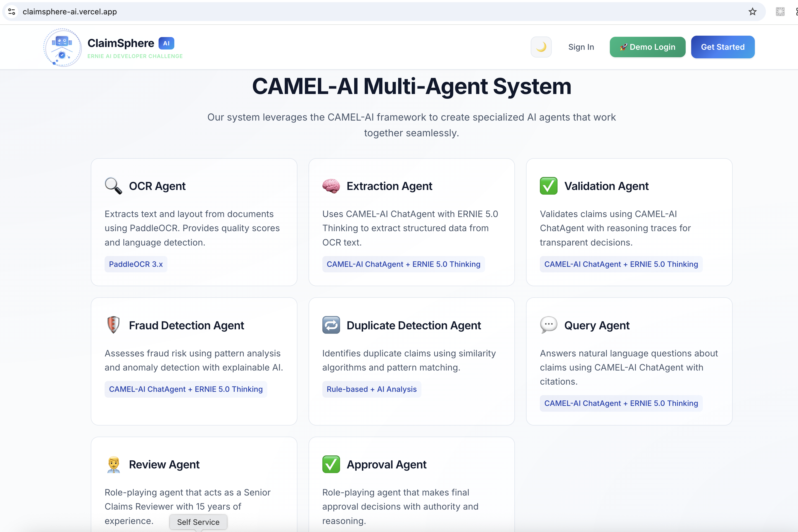798x532 pixels.
Task: Click the ClaimSphere robot logo
Action: 63,48
